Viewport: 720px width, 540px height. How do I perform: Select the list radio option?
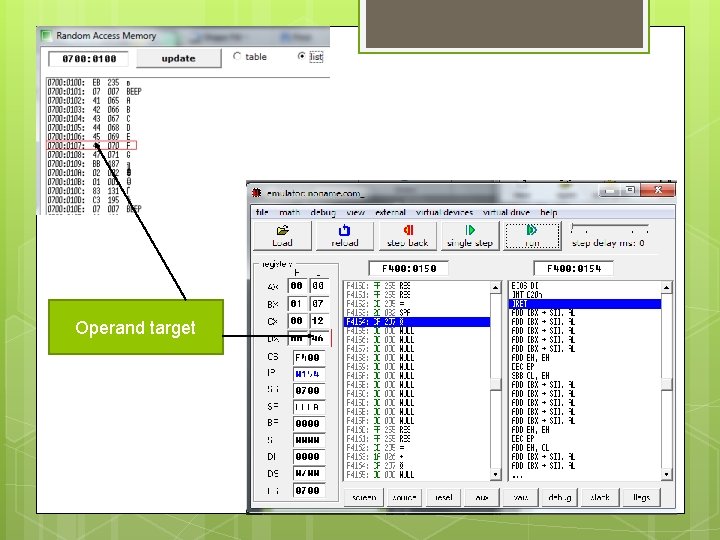301,56
